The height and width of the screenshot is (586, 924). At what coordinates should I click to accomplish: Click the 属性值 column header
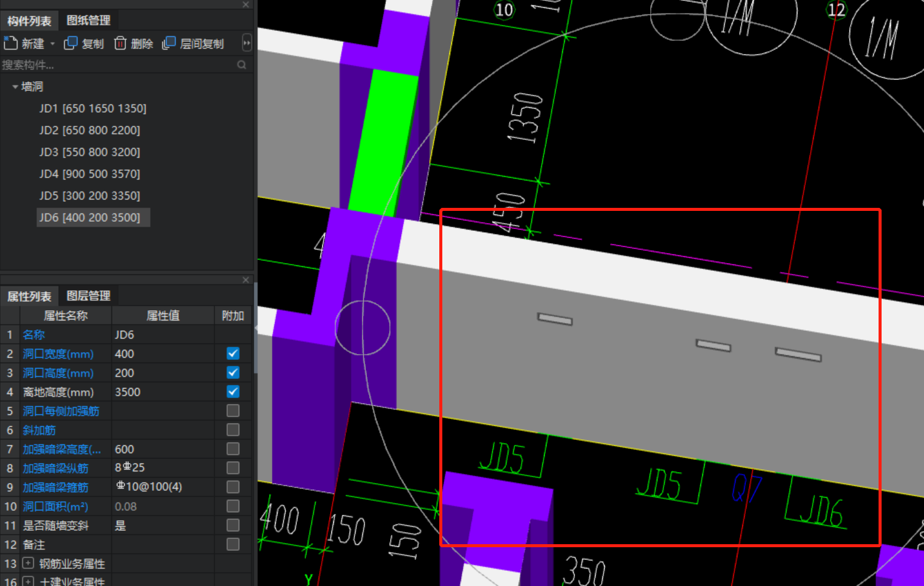163,315
